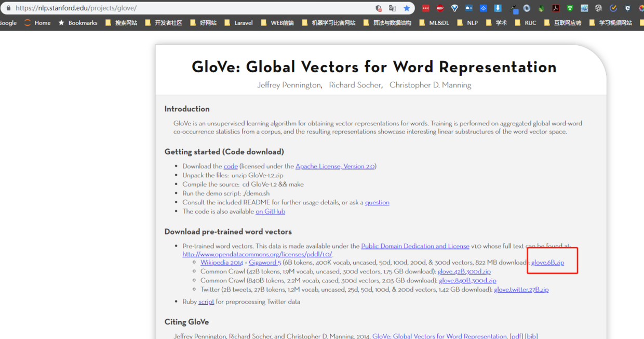
Task: Open the opendatacommons.org PDDL URL link
Action: pos(257,254)
